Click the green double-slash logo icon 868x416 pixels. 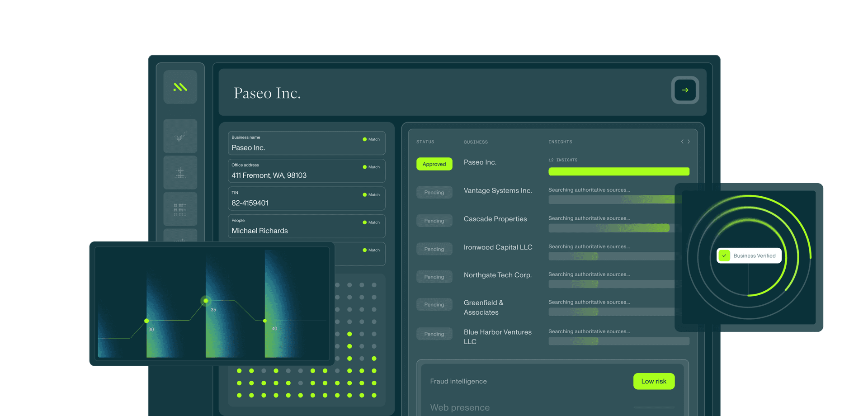pyautogui.click(x=180, y=87)
